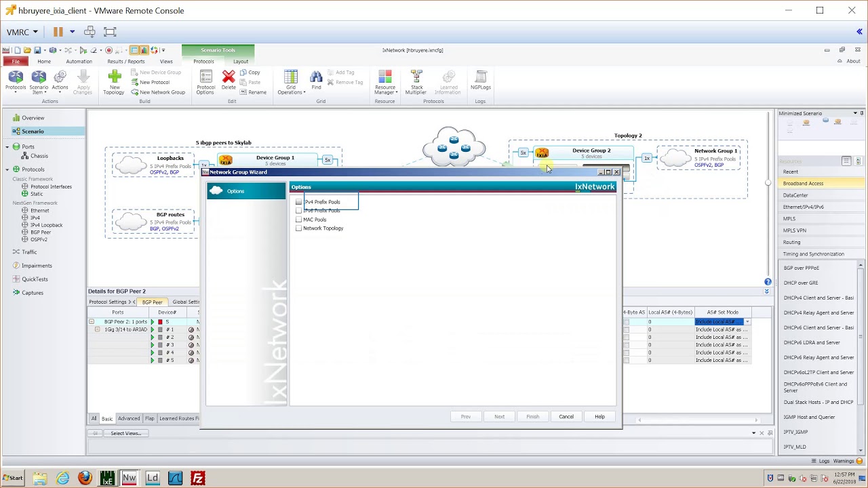This screenshot has width=868, height=488.
Task: Click the blue help icon beside the scenario canvas
Action: (768, 282)
